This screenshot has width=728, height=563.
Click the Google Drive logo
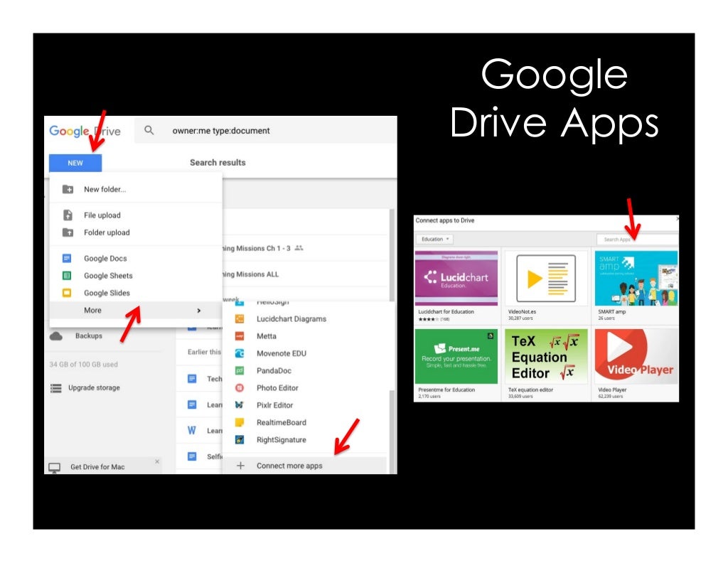tap(85, 132)
